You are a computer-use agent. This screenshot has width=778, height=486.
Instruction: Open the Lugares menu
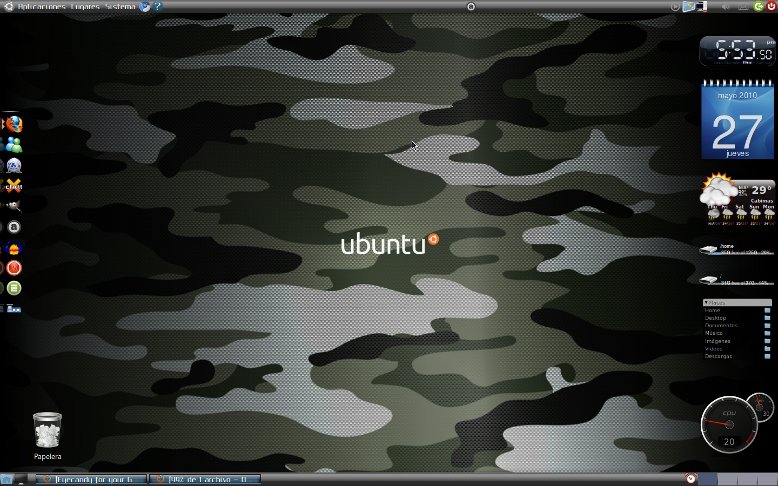(84, 6)
